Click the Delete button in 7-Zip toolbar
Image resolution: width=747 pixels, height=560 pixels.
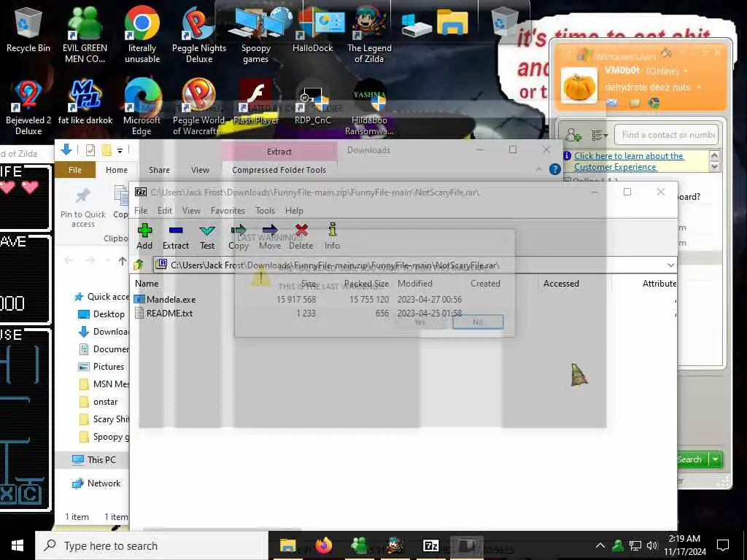click(x=301, y=236)
